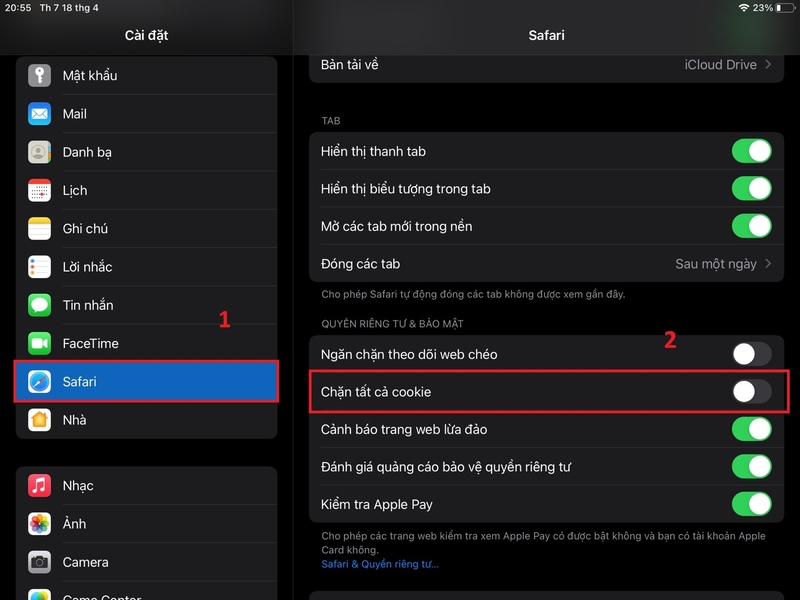The width and height of the screenshot is (800, 600).
Task: Tap the QUYỀN RIÊNG TƯ & BẢO MẬT header
Action: click(392, 323)
